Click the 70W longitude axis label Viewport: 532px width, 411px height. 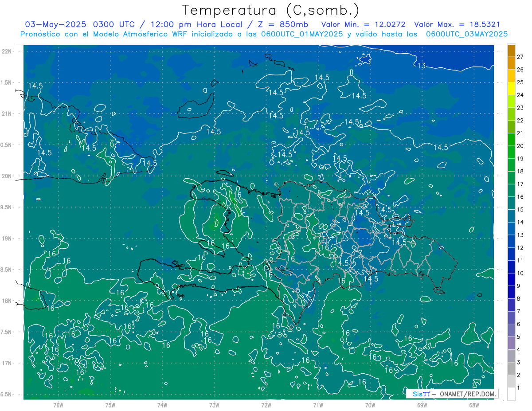370,405
